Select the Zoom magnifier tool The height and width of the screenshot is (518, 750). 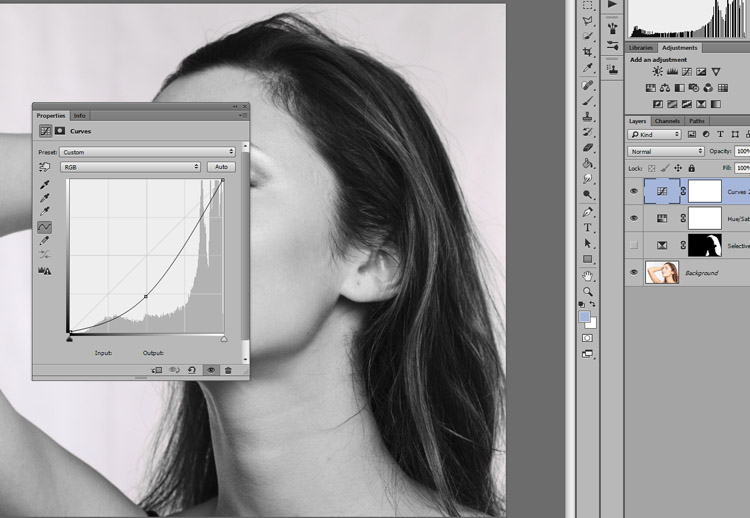pos(587,291)
